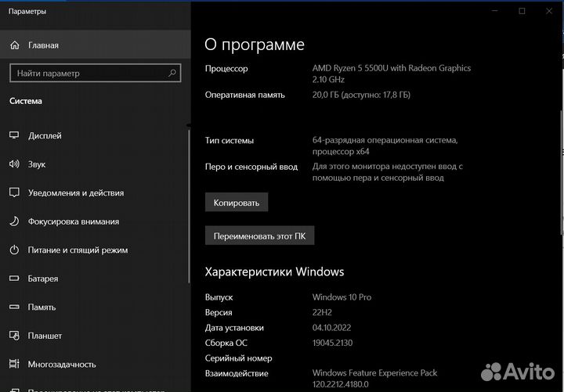The image size is (564, 392).
Task: Click the main pane scrollbar
Action: click(x=562, y=172)
